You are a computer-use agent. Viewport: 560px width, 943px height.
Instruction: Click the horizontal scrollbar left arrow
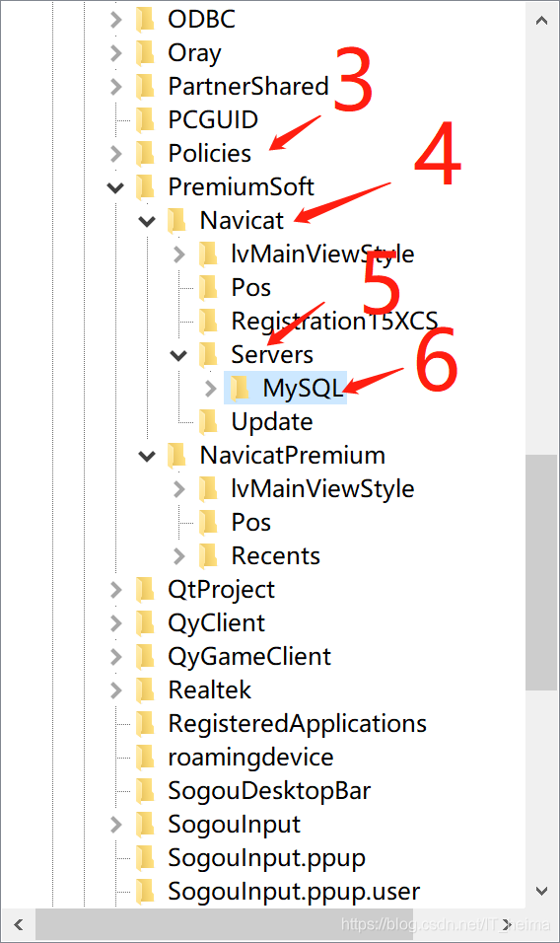(19, 924)
